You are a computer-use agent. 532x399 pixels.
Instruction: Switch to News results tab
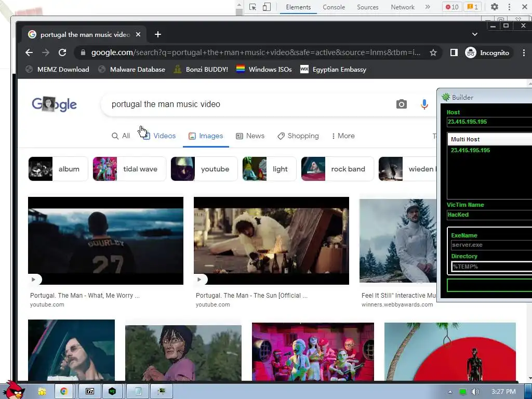pyautogui.click(x=250, y=136)
